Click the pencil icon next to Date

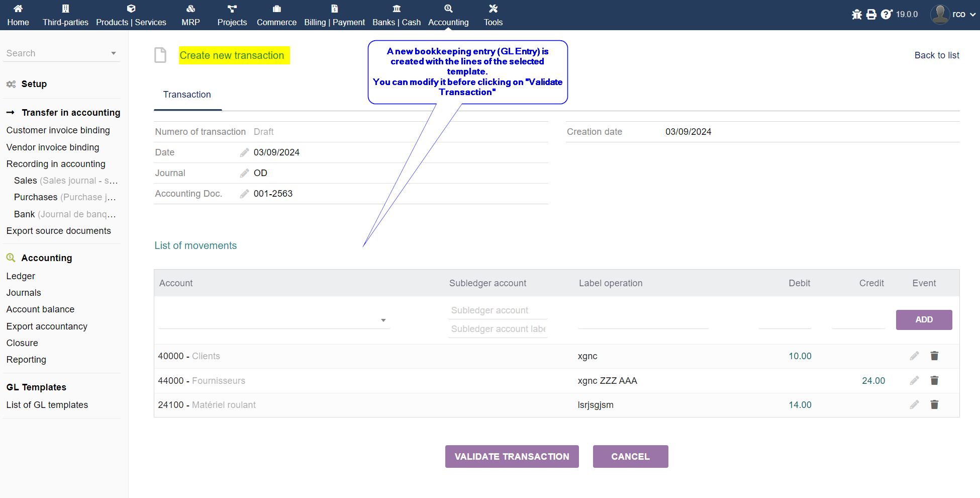pyautogui.click(x=244, y=152)
